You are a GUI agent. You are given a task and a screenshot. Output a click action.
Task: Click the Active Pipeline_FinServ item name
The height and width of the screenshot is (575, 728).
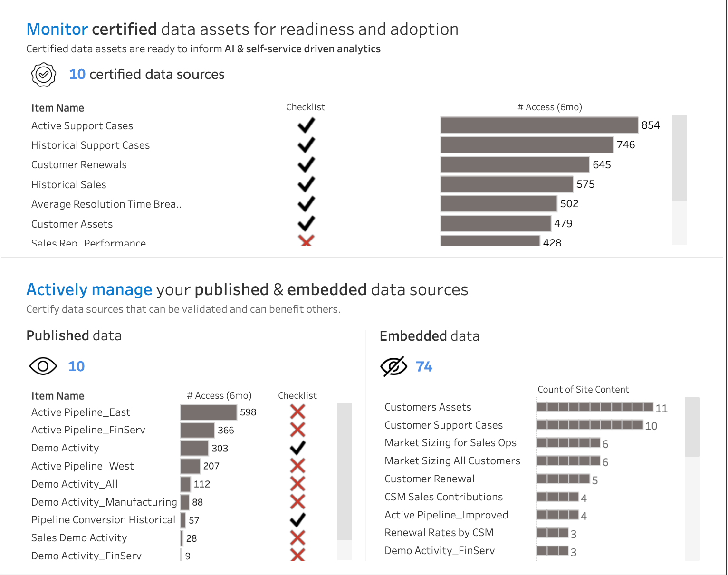pos(88,430)
